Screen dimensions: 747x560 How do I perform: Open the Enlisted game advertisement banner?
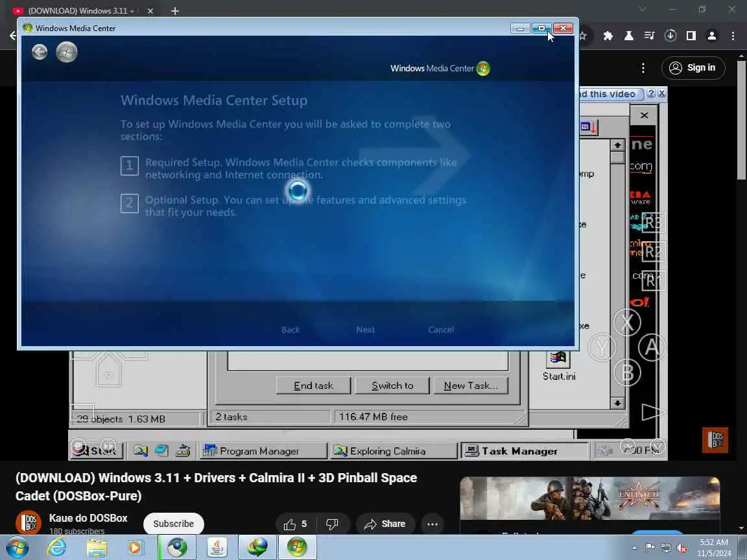coord(590,498)
